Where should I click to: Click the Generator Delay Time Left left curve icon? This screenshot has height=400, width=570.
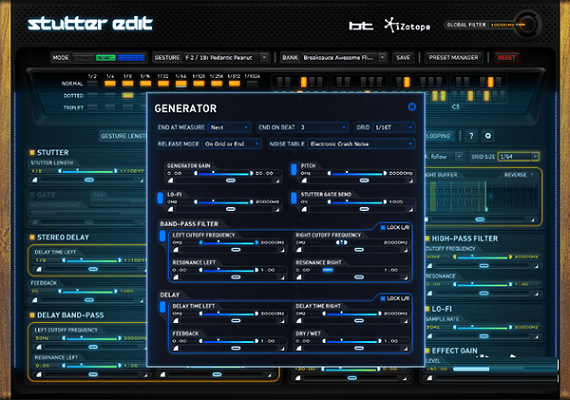coord(176,321)
